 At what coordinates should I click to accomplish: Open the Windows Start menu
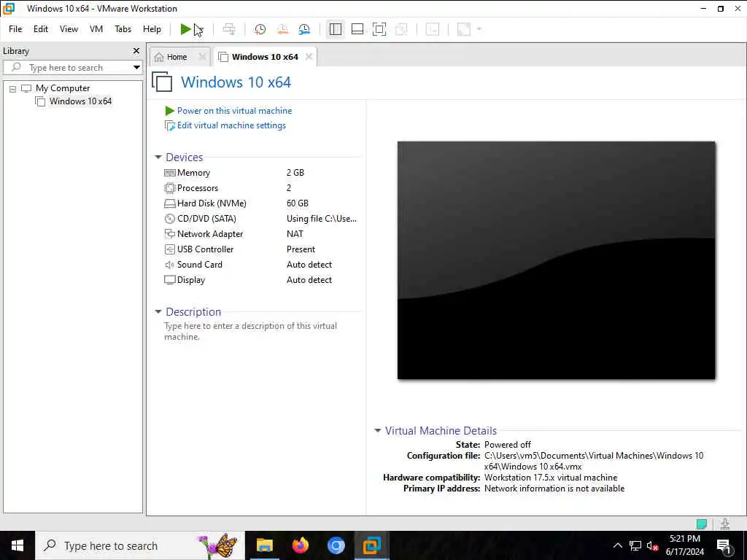(18, 545)
